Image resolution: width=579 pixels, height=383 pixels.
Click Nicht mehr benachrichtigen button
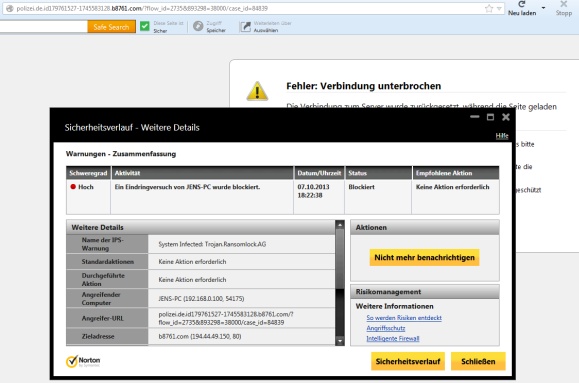coord(424,257)
